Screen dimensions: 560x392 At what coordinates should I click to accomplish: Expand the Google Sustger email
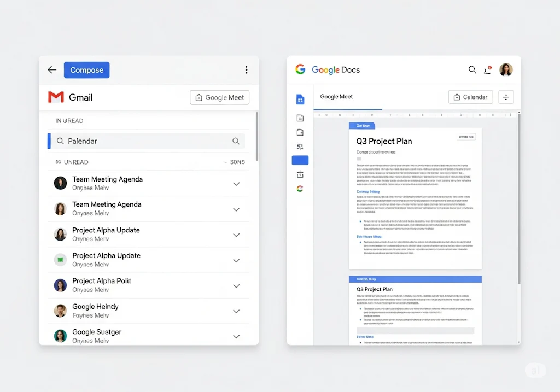tap(236, 336)
